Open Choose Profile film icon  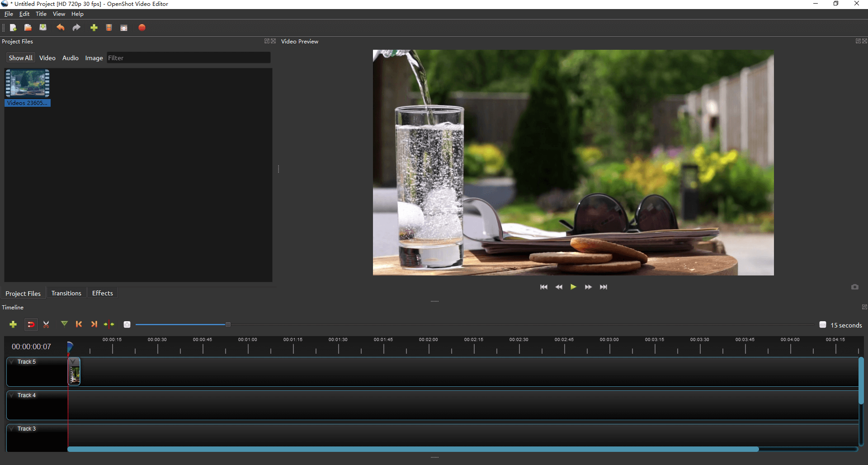point(109,28)
